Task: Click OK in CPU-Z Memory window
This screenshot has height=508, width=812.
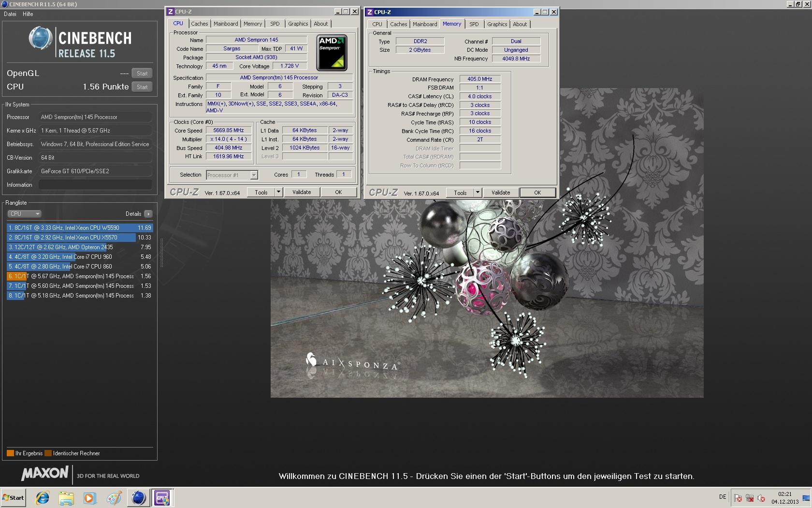Action: click(x=537, y=193)
